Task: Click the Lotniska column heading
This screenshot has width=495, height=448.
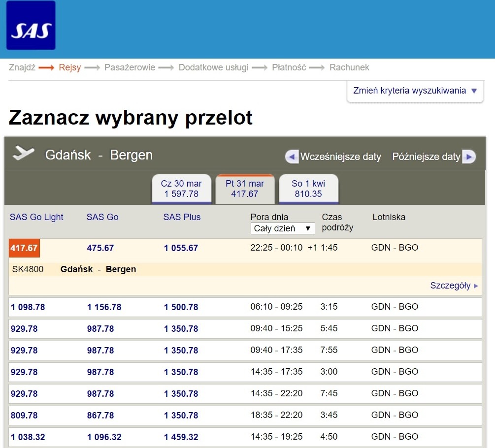Action: tap(389, 217)
